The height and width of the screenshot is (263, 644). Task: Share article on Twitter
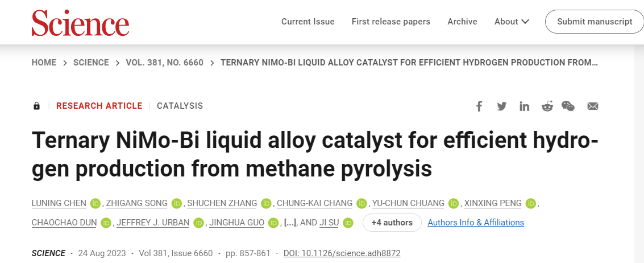click(x=501, y=106)
